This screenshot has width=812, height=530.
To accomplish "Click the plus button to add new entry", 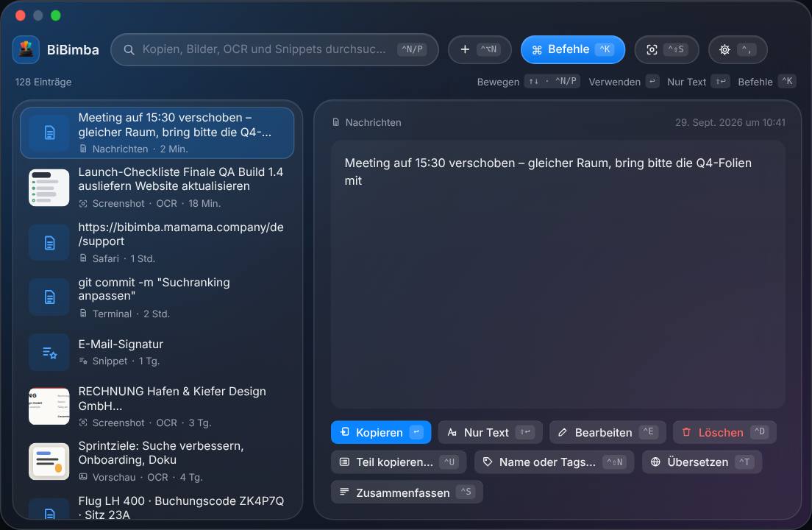I will point(480,50).
